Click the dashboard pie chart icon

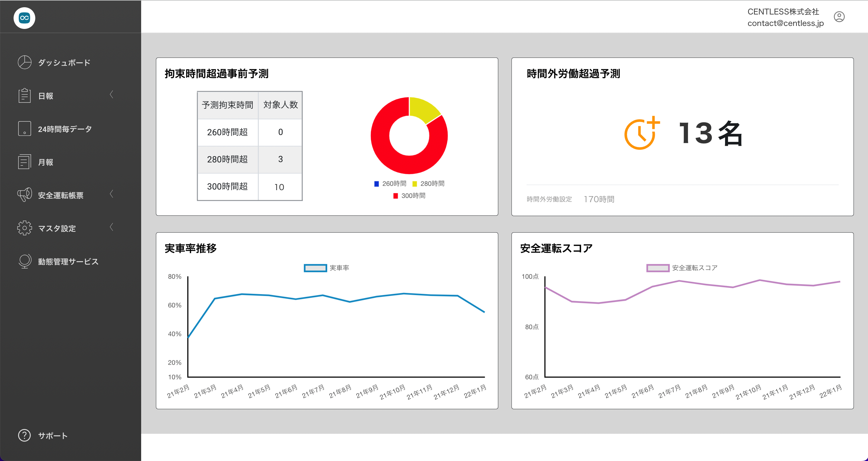[x=24, y=62]
